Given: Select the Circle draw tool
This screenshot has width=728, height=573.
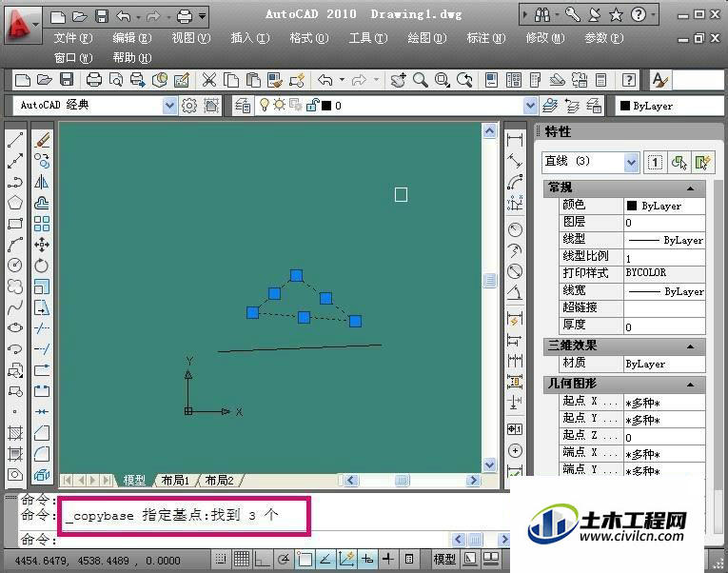Looking at the screenshot, I should 15,266.
